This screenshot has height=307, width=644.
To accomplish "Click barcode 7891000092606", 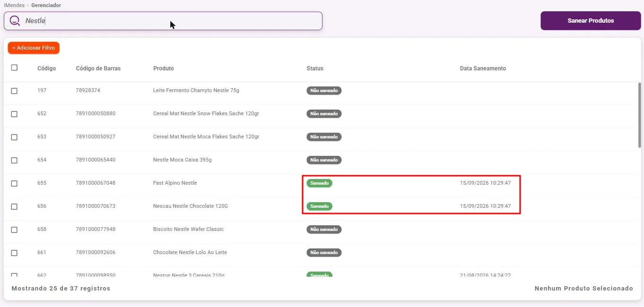I will pyautogui.click(x=96, y=252).
